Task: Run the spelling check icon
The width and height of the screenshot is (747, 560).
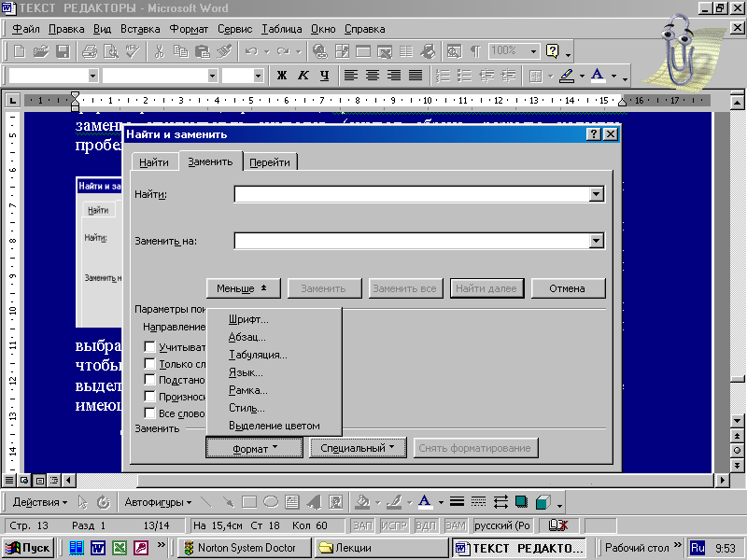Action: [x=133, y=51]
